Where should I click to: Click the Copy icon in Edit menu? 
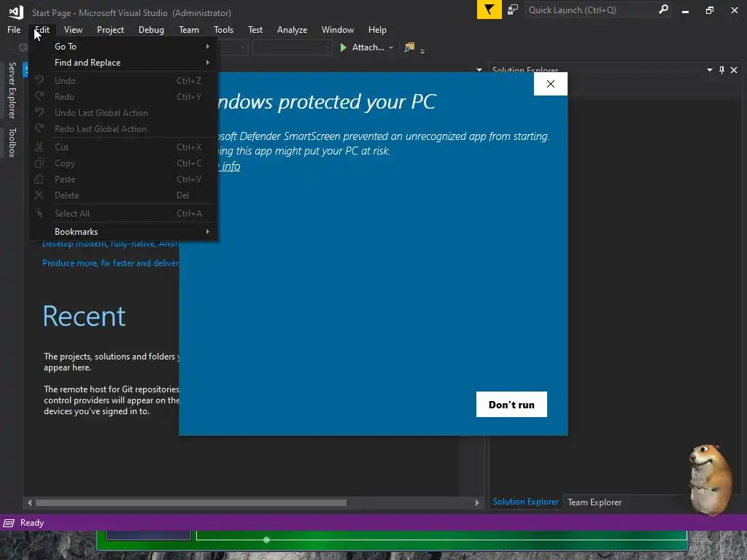point(39,163)
